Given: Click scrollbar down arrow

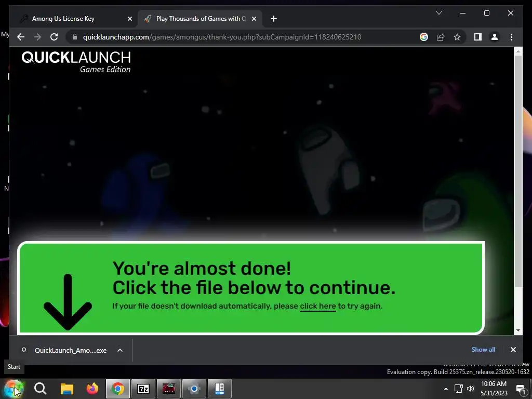Looking at the screenshot, I should 518,330.
